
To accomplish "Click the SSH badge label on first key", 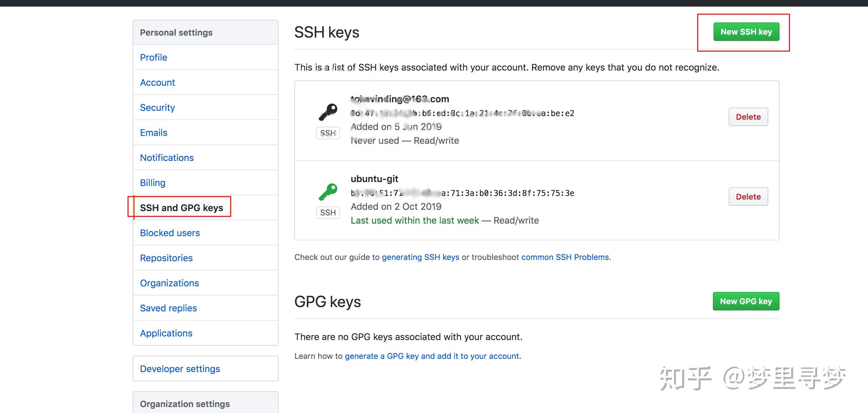I will click(x=328, y=133).
